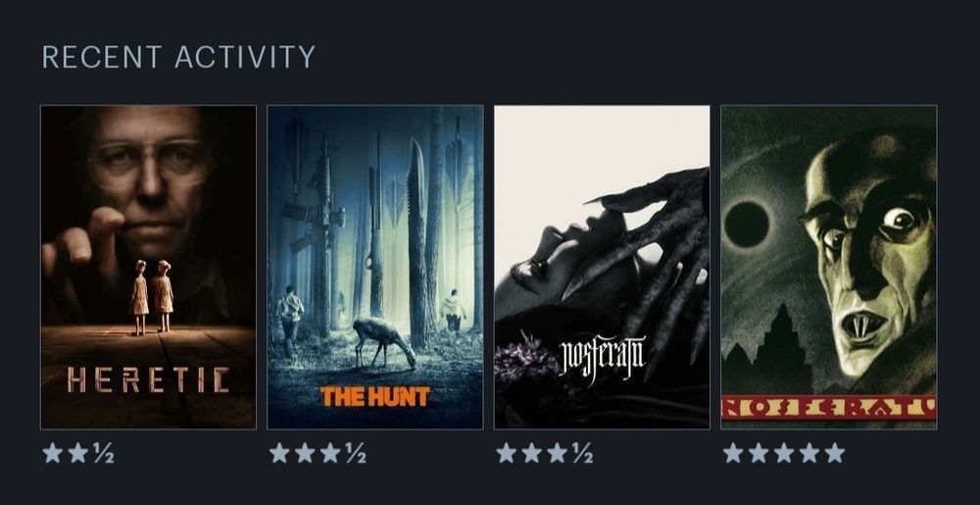980x505 pixels.
Task: Click the orange THE HUNT title text
Action: [x=375, y=396]
